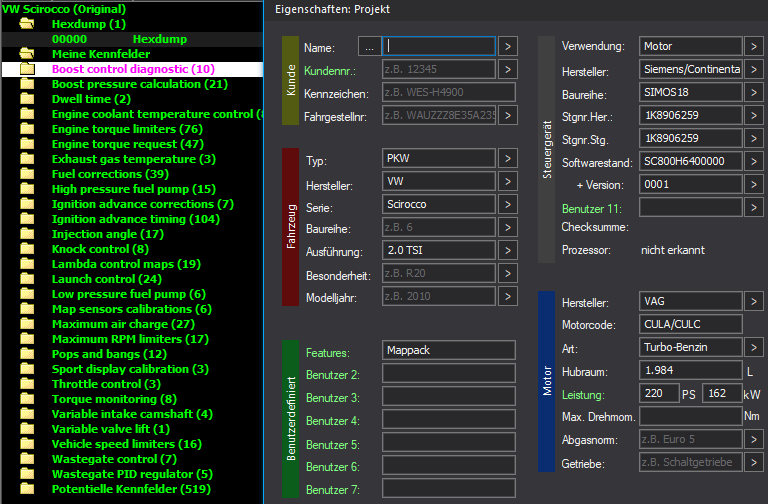Screen dimensions: 768x504
Task: Select the Maximum RPM limiters (17) entry
Action: click(130, 339)
